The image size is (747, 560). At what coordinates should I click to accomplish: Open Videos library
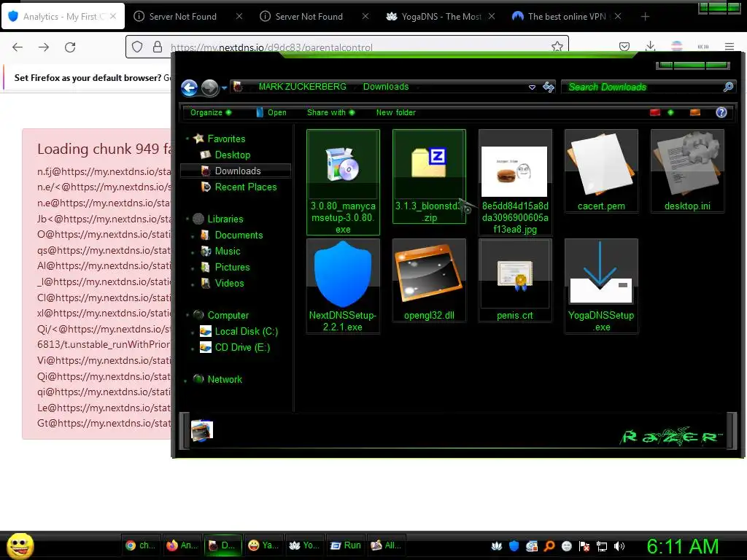[x=228, y=283]
